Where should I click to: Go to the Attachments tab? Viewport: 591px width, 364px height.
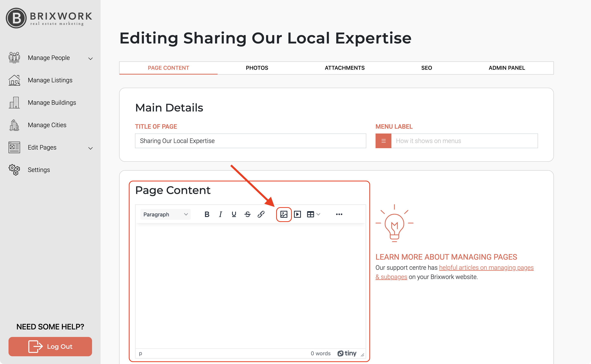point(345,68)
